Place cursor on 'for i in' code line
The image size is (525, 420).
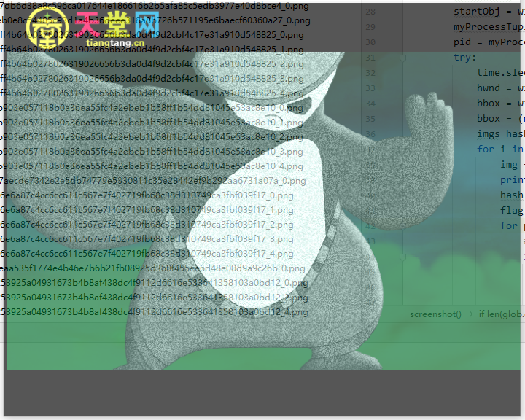[x=500, y=149]
